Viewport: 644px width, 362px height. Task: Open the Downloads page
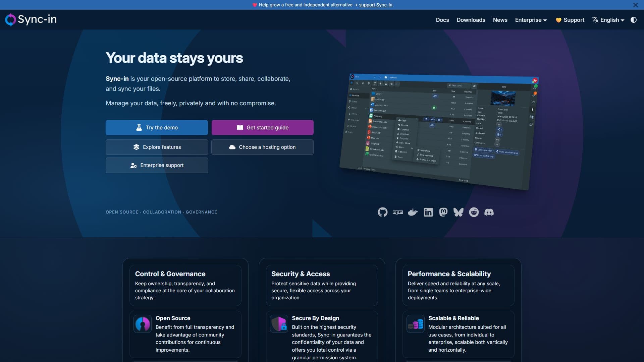(471, 20)
